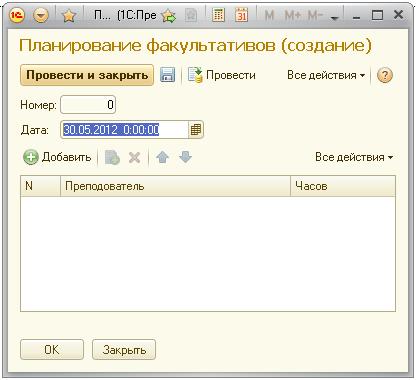The height and width of the screenshot is (380, 418).
Task: Open the calculator icon in title bar
Action: pos(218,15)
